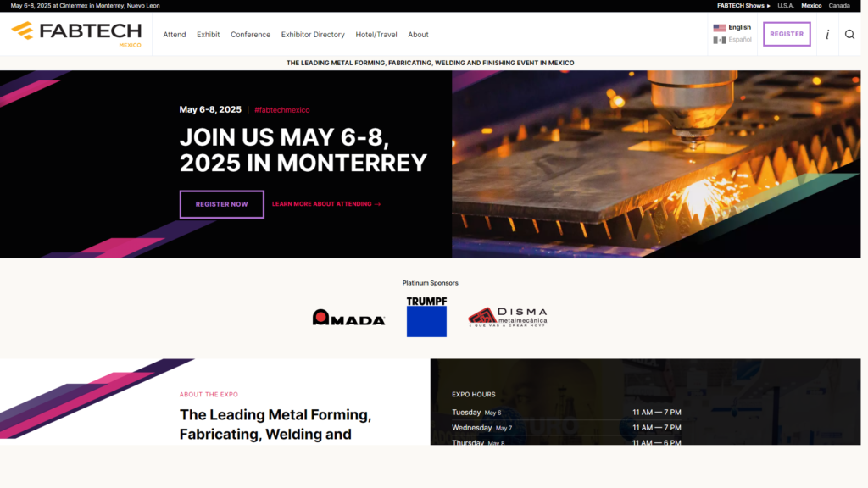Open the About menu
This screenshot has height=488, width=868.
click(x=418, y=34)
